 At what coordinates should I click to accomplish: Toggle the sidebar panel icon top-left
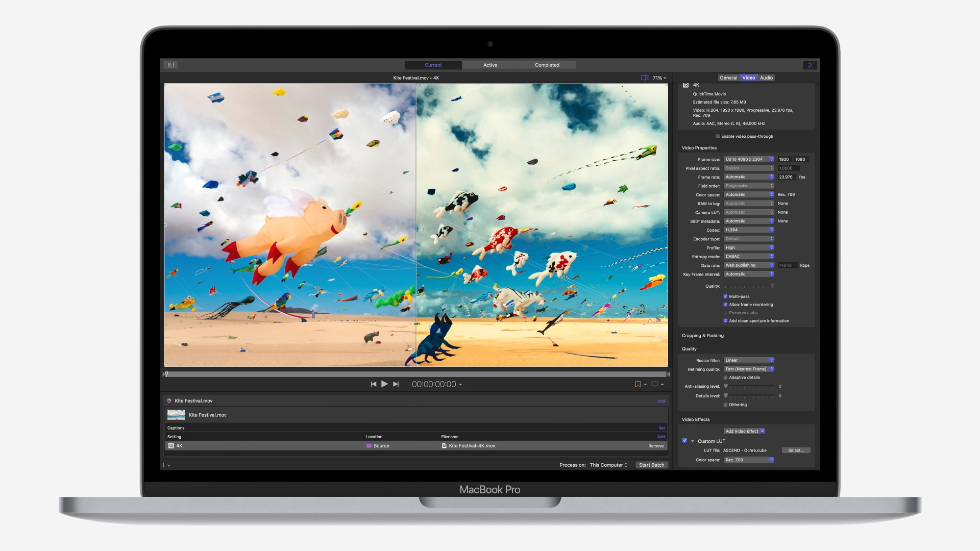[170, 65]
